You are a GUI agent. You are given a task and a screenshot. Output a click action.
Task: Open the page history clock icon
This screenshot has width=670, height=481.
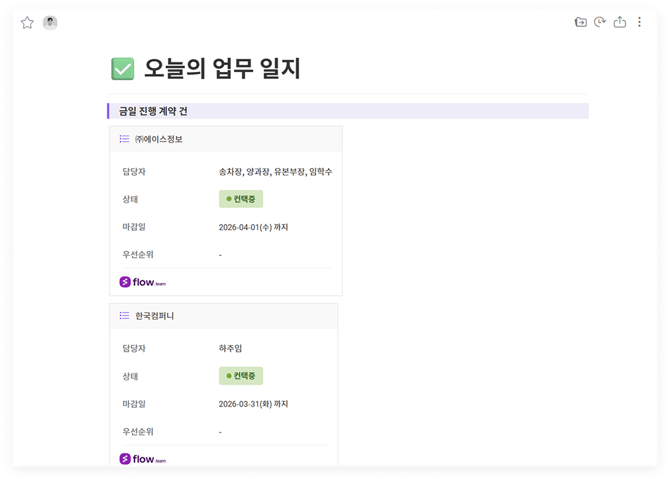click(x=600, y=22)
